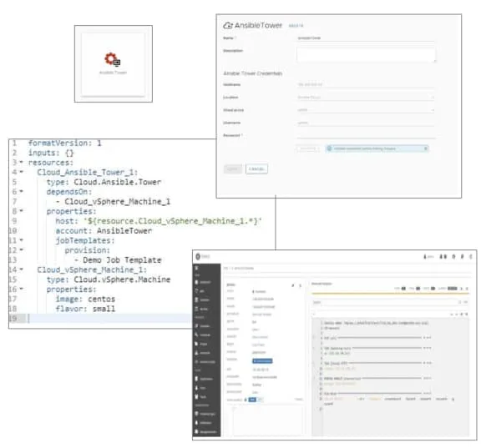Image resolution: width=486 pixels, height=448 pixels.
Task: Collapse the properties fold arrow on line 16
Action: pyautogui.click(x=22, y=289)
